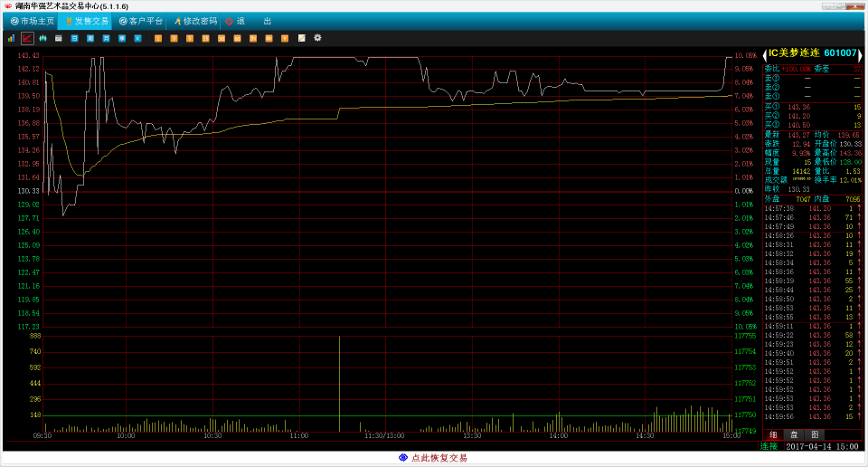Click the 连接 connection status
This screenshot has height=467, width=868.
pos(769,446)
